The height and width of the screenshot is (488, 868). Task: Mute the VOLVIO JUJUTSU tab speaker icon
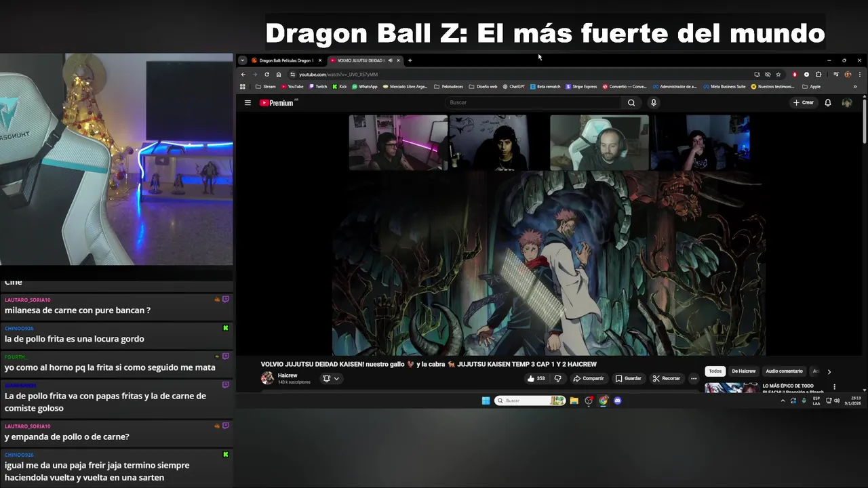pyautogui.click(x=390, y=60)
